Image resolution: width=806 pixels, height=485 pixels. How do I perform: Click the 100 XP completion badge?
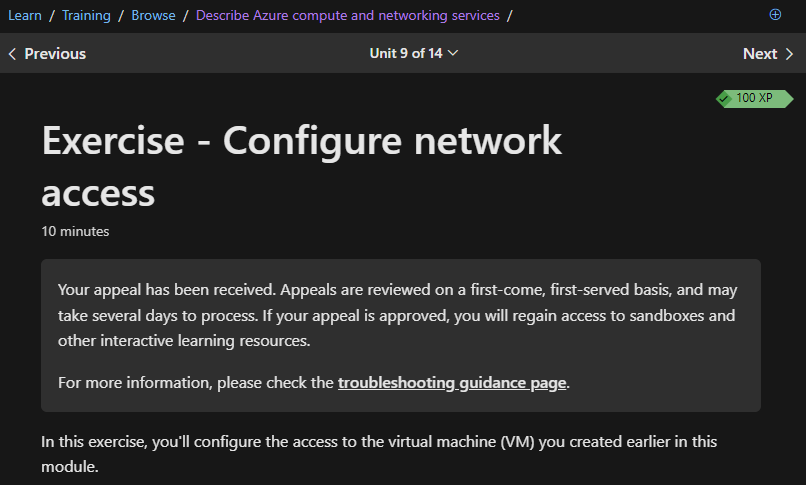pos(755,98)
